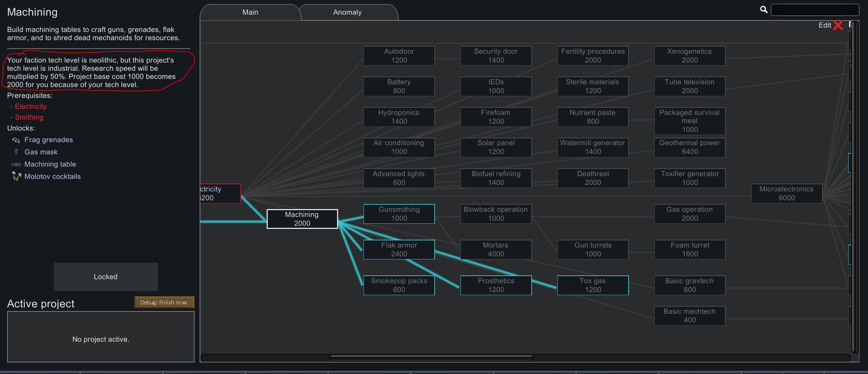Switch to the Anomaly tab

click(x=347, y=12)
